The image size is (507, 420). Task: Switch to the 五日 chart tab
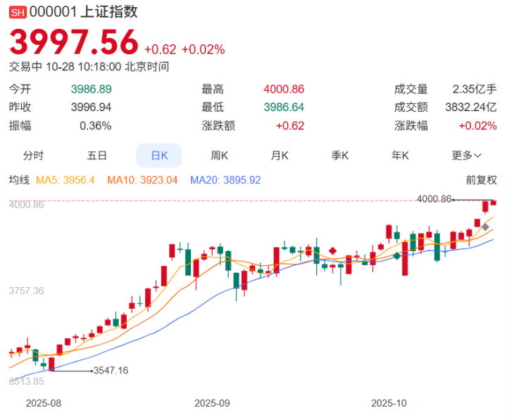click(96, 155)
